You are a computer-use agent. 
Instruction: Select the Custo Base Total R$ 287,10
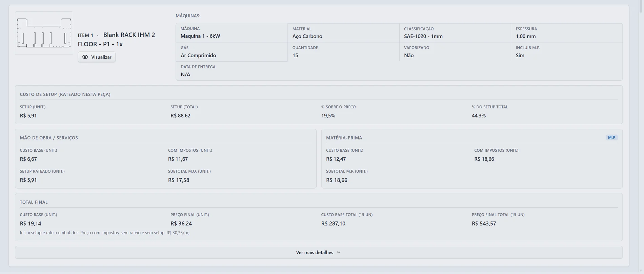coord(333,224)
